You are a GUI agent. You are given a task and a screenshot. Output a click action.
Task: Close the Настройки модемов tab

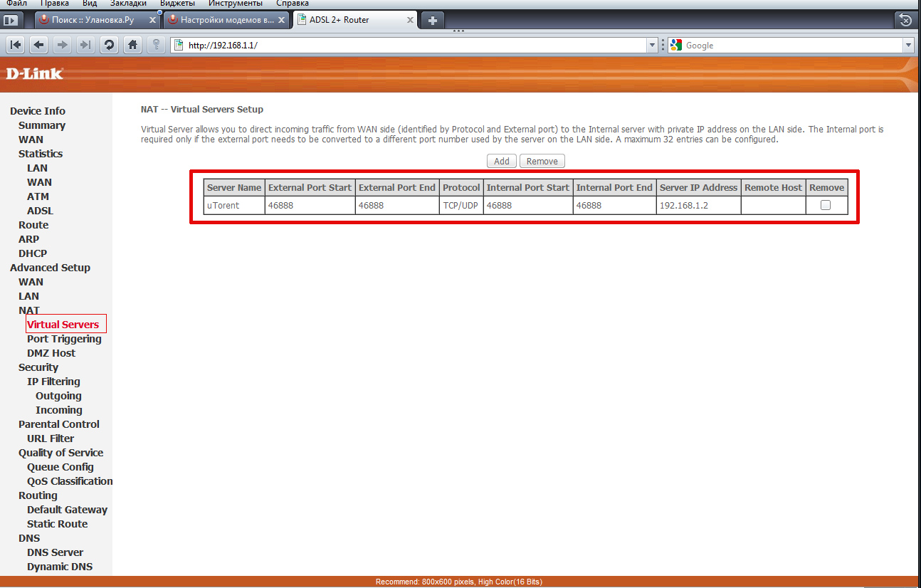(282, 20)
